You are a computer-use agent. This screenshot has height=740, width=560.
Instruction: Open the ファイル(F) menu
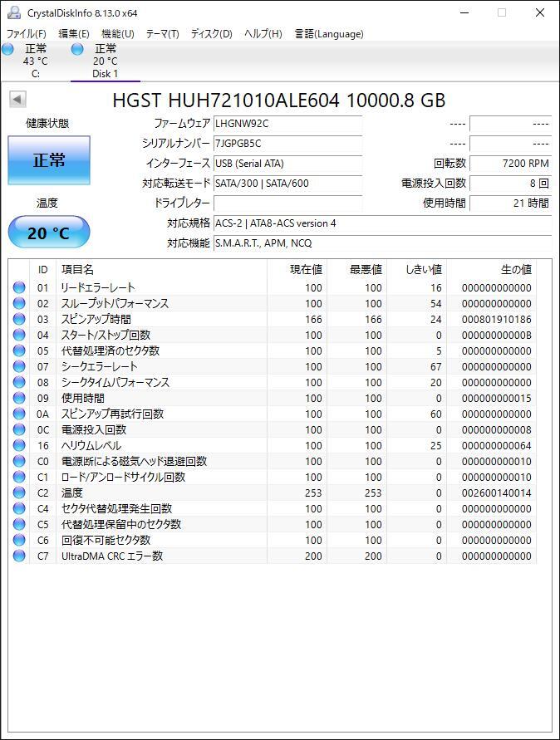click(26, 33)
